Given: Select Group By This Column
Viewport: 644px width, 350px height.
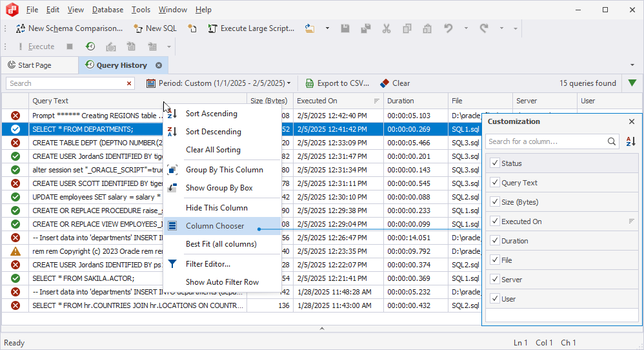Looking at the screenshot, I should coord(222,170).
